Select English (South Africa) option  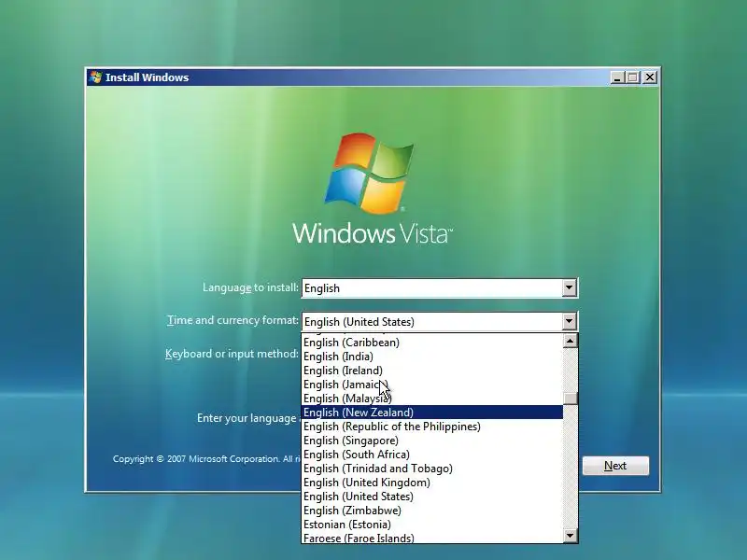432,455
